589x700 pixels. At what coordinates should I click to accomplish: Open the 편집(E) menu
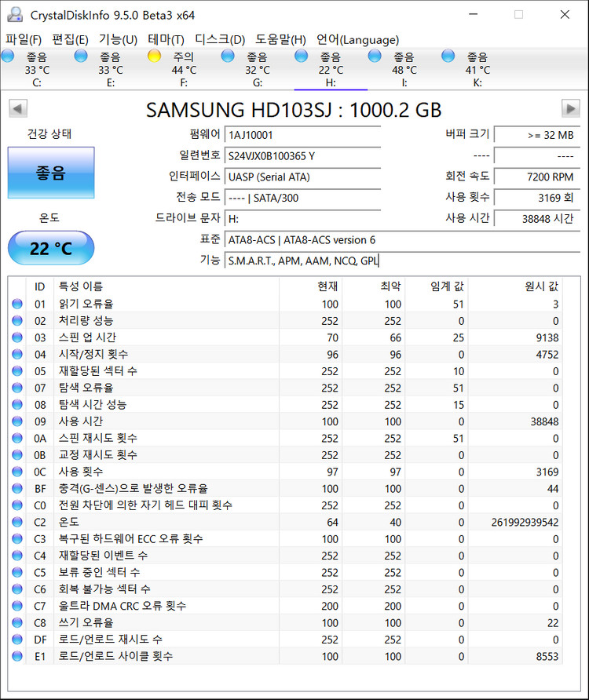point(70,40)
